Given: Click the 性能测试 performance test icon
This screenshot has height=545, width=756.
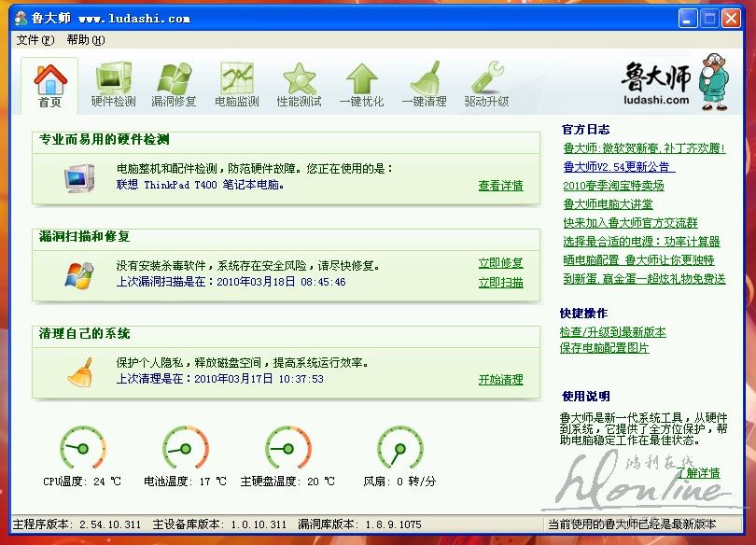Looking at the screenshot, I should click(x=299, y=84).
